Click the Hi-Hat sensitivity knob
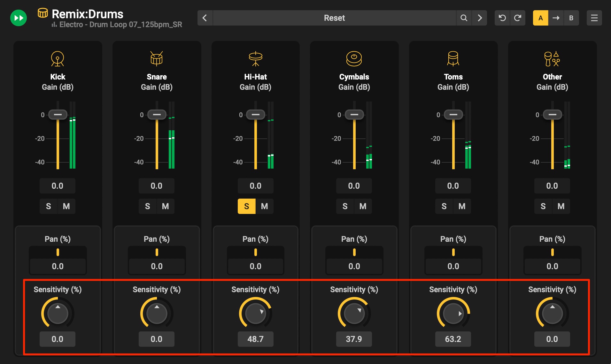This screenshot has height=364, width=611. click(x=256, y=313)
